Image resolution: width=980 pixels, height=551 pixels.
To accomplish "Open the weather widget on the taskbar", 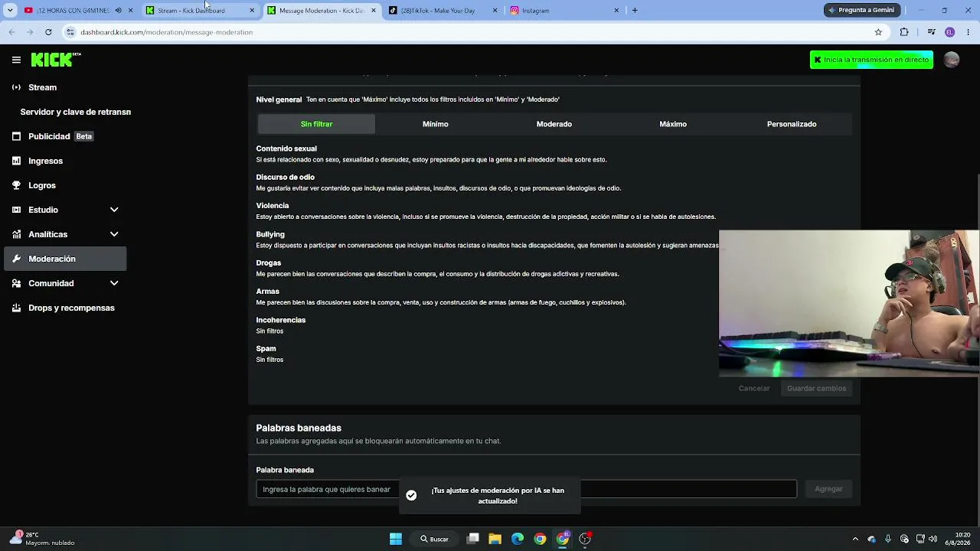I will click(42, 539).
